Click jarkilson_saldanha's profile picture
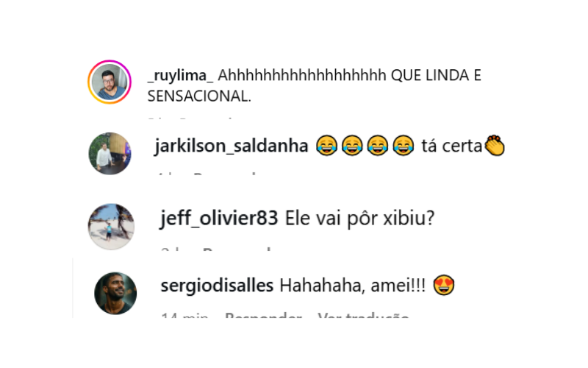Image resolution: width=588 pixels, height=368 pixels. tap(110, 154)
